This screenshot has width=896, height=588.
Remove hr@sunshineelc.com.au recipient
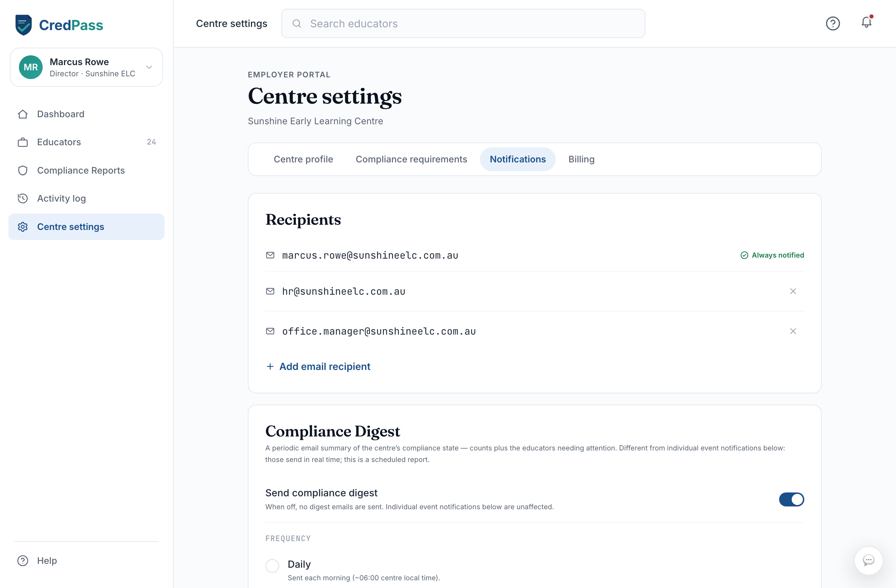(793, 291)
